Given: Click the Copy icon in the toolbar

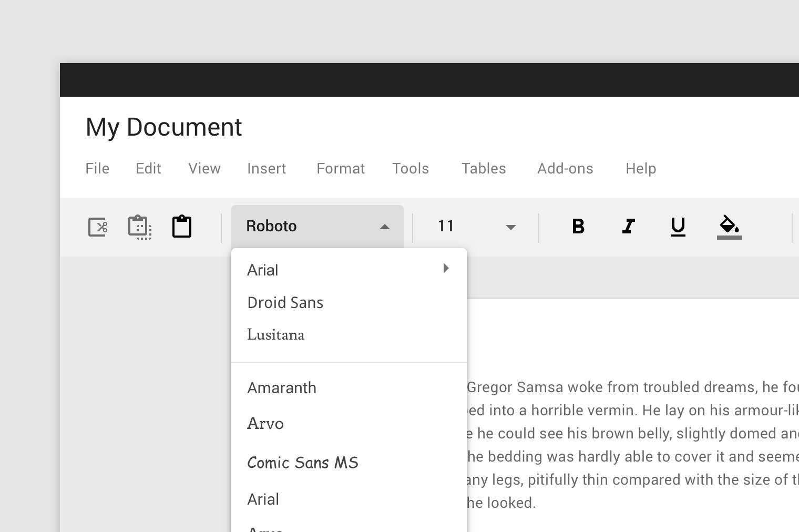Looking at the screenshot, I should tap(140, 227).
